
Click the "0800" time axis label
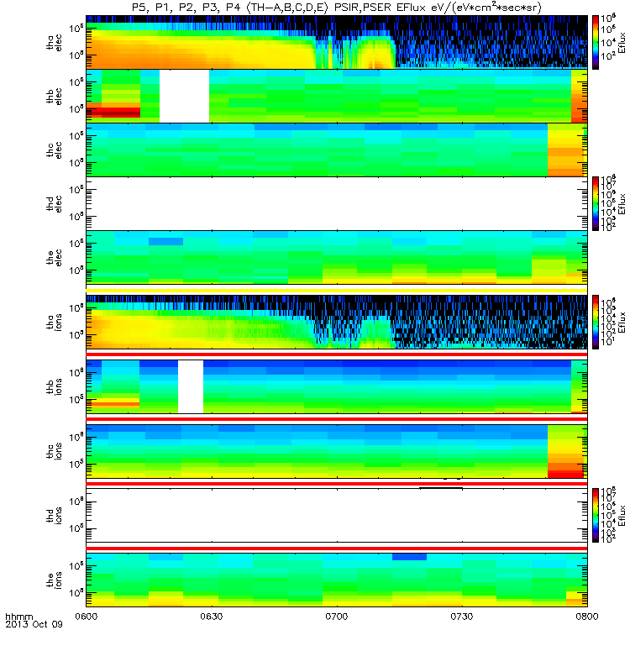[x=586, y=617]
